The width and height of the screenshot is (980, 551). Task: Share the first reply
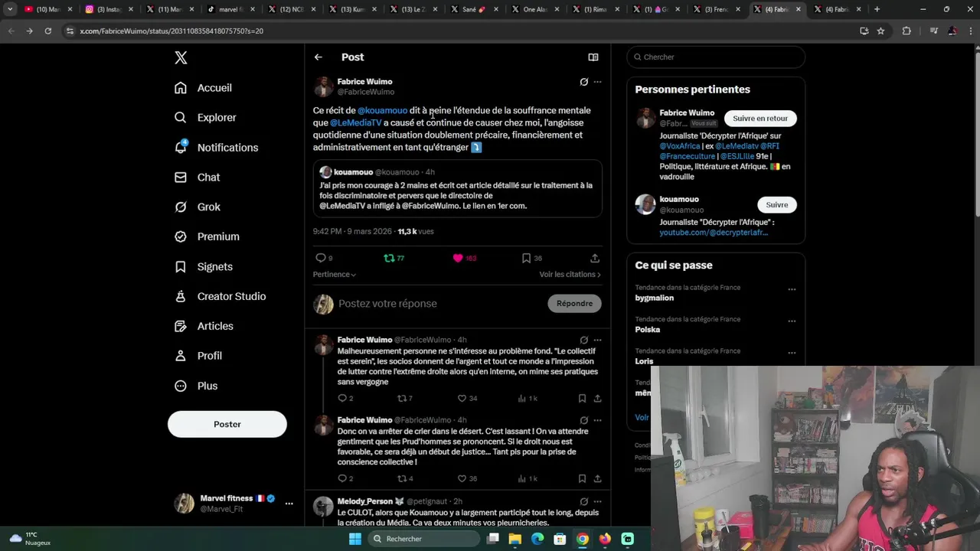pyautogui.click(x=598, y=399)
